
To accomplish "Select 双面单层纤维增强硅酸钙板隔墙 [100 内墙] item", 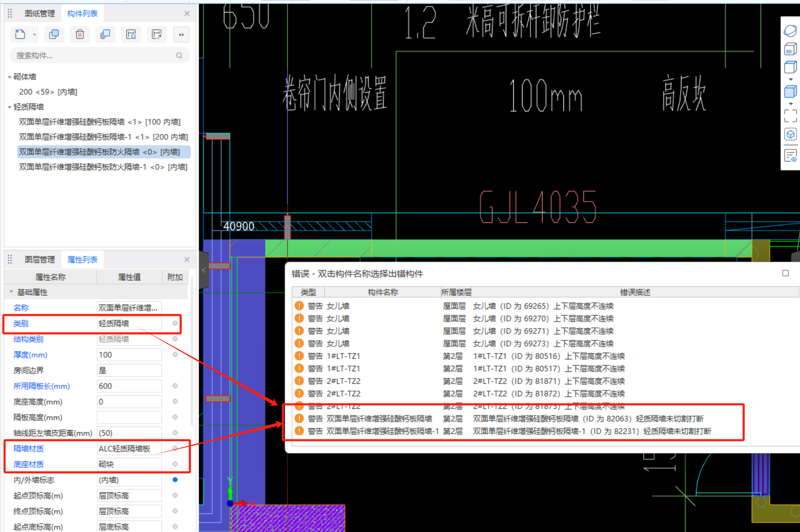I will click(x=100, y=122).
